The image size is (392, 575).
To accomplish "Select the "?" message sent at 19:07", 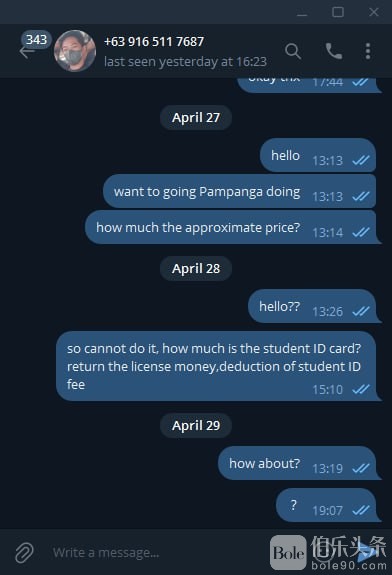I will click(328, 505).
